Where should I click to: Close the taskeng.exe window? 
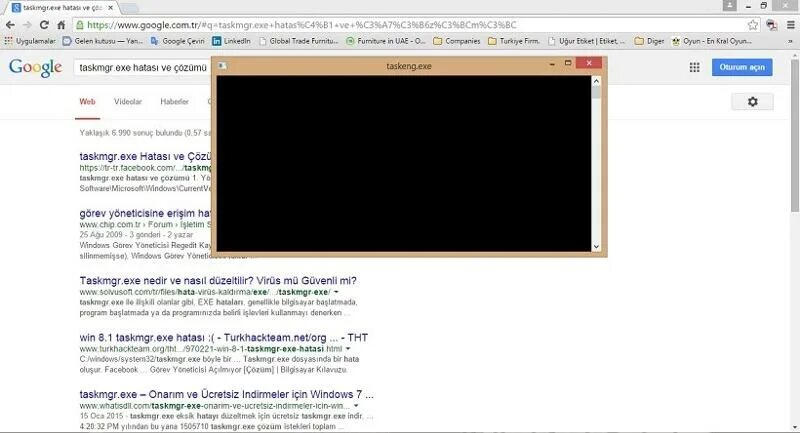[589, 63]
